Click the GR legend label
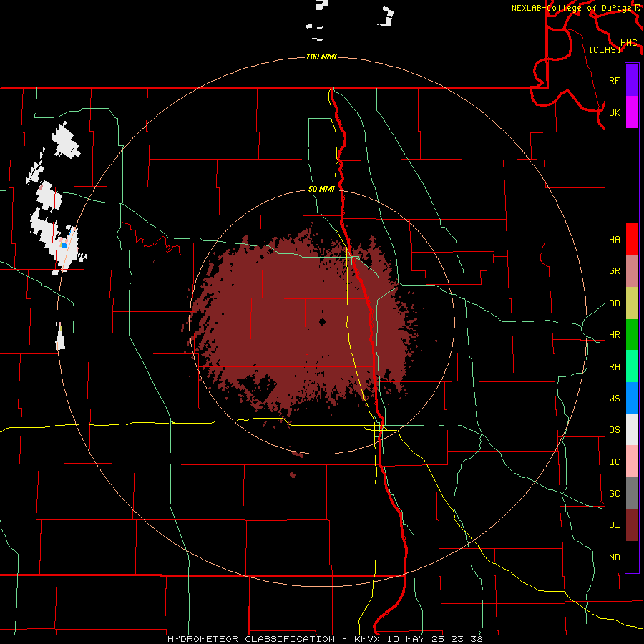The image size is (644, 644). [614, 270]
